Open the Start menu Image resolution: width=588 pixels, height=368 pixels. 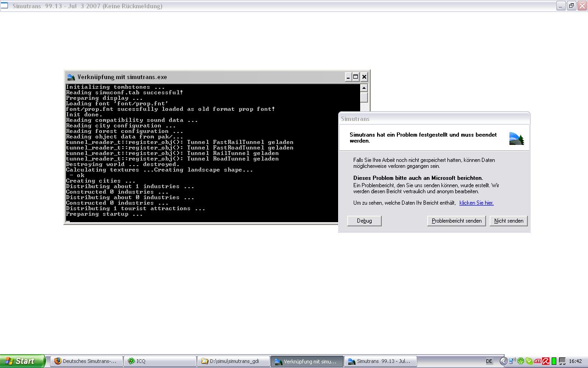(22, 361)
